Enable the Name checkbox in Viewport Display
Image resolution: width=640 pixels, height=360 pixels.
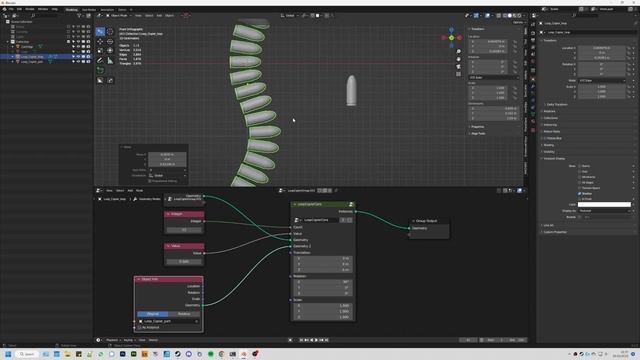[580, 166]
